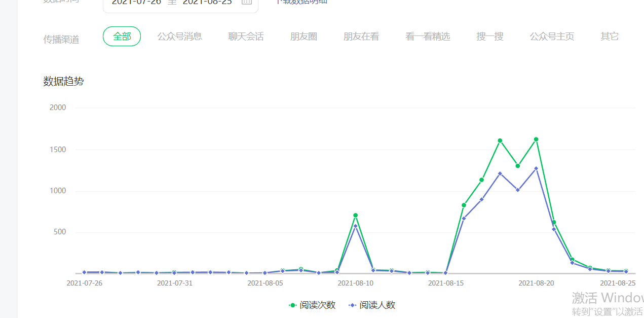Select 看一看精选 channel filter
Viewport: 644px width, 318px height.
tap(428, 37)
